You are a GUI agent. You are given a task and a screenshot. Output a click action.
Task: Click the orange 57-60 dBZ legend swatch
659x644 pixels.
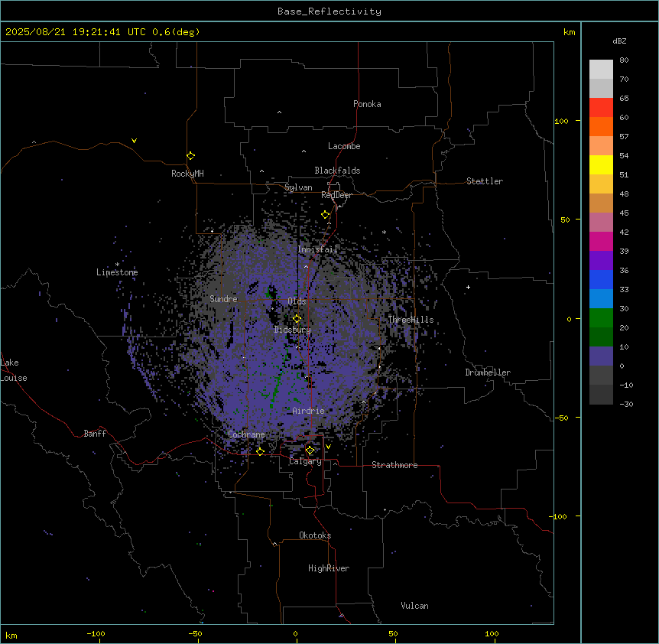pyautogui.click(x=601, y=126)
